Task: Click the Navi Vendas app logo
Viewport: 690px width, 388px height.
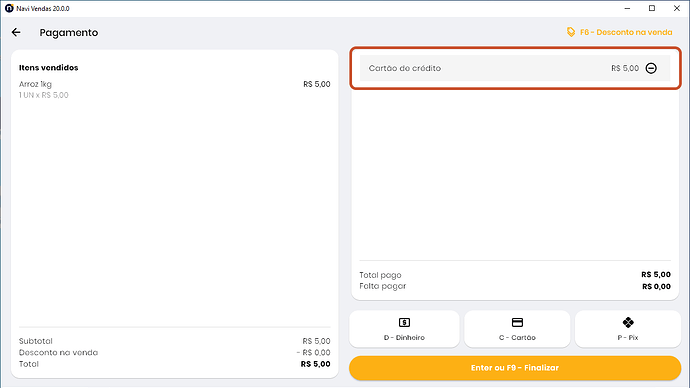Action: [x=9, y=8]
